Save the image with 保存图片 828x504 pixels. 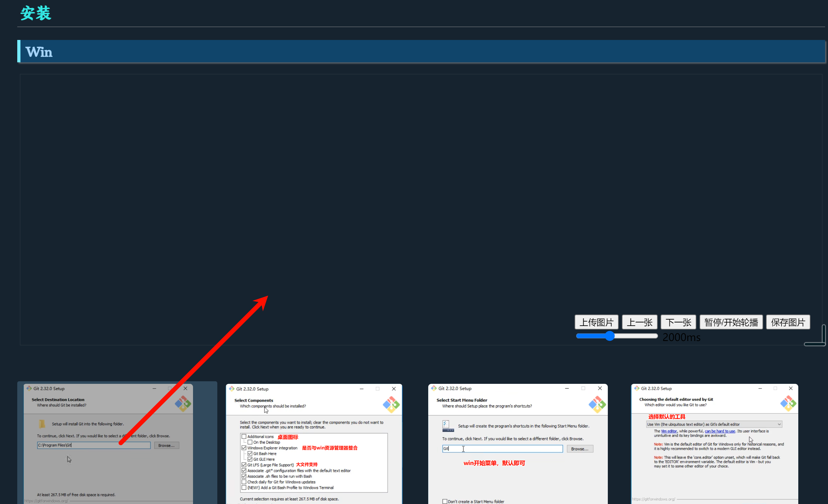788,322
